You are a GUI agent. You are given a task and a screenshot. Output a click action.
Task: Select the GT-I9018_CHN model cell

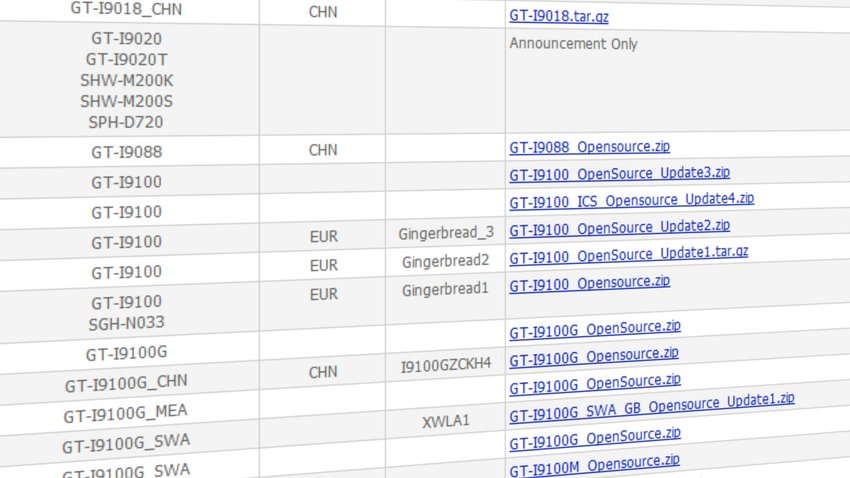pyautogui.click(x=126, y=9)
